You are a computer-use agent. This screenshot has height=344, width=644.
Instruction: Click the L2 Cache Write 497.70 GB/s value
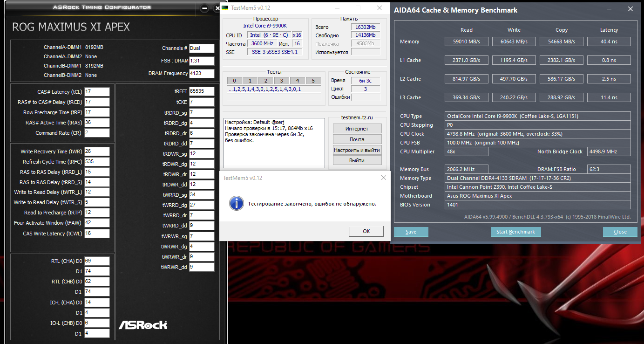click(x=514, y=79)
